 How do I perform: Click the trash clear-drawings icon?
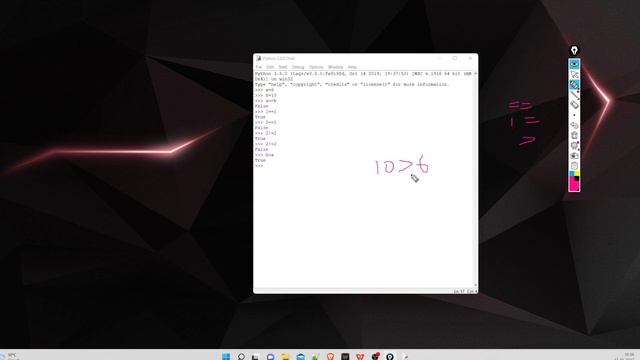point(574,135)
